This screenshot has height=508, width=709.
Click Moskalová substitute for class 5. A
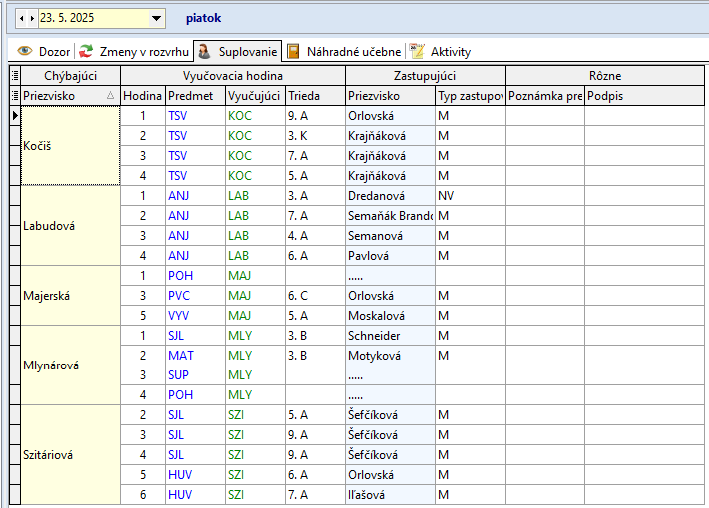click(x=390, y=315)
